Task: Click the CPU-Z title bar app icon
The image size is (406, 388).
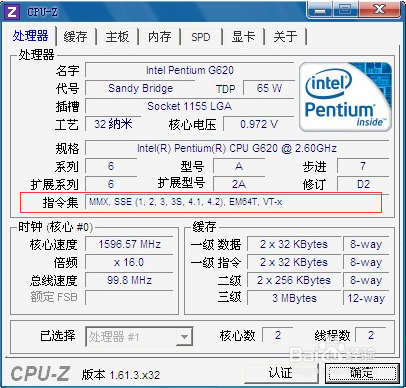Action: [x=12, y=11]
